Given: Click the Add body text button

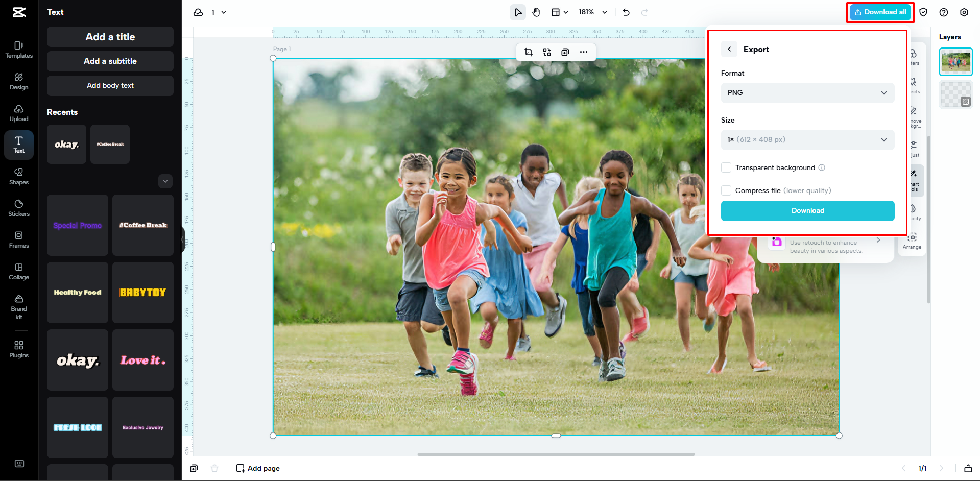Looking at the screenshot, I should pyautogui.click(x=110, y=86).
